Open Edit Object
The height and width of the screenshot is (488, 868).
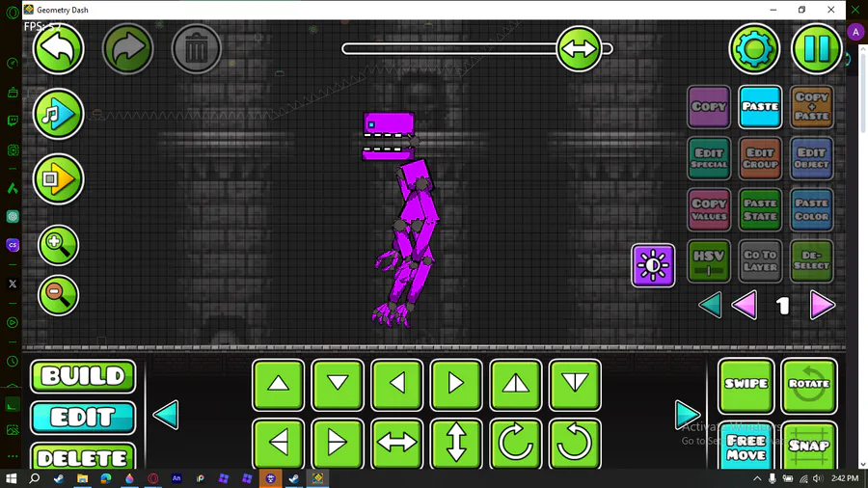click(x=811, y=159)
